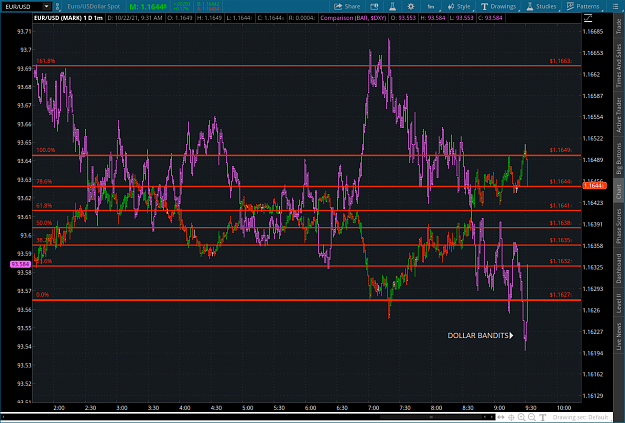Open the flask icon beside the gear

point(392,6)
